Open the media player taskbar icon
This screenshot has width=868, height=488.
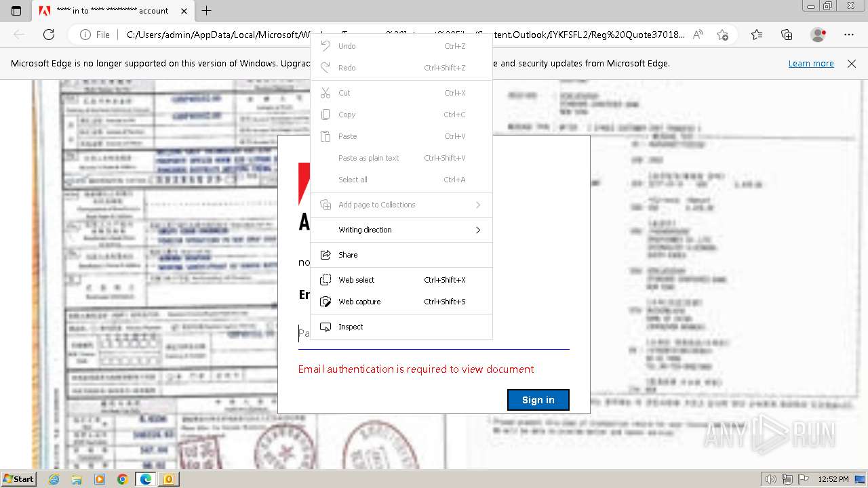click(100, 479)
